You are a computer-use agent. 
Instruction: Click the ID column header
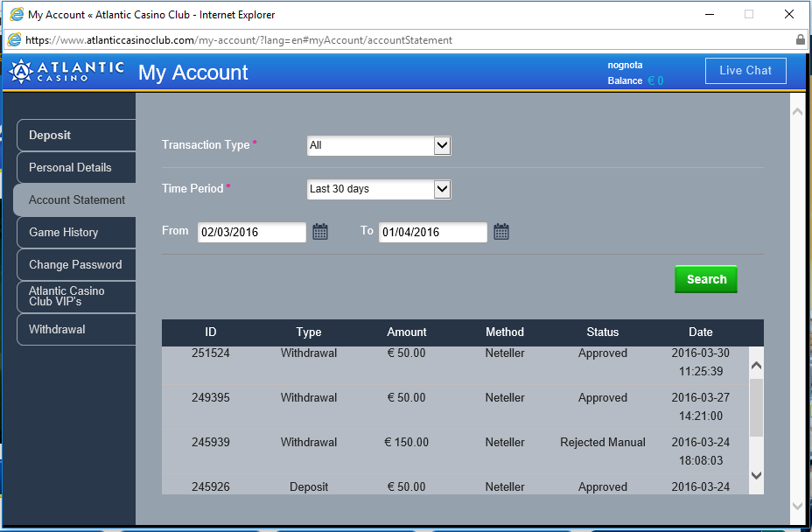(211, 332)
